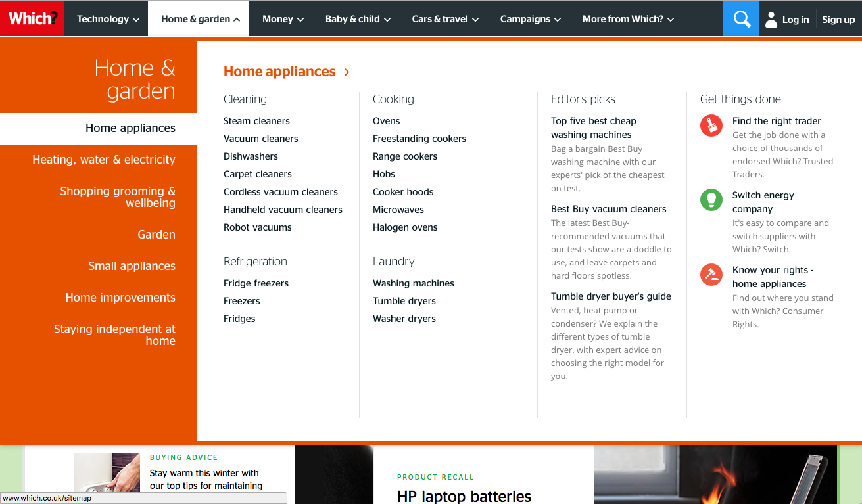This screenshot has height=504, width=862.
Task: Click the Sign up button
Action: coord(838,20)
